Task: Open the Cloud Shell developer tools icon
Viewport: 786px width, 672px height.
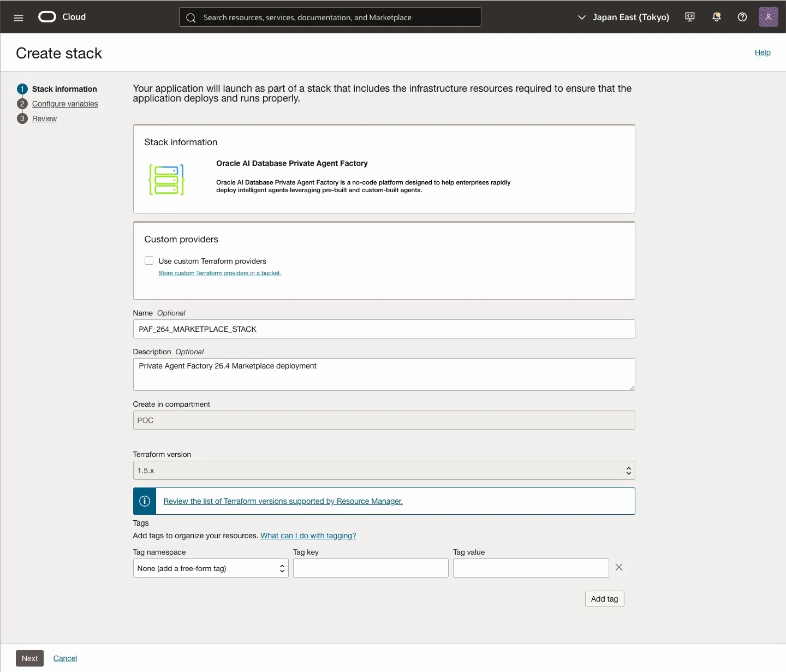Action: tap(690, 17)
